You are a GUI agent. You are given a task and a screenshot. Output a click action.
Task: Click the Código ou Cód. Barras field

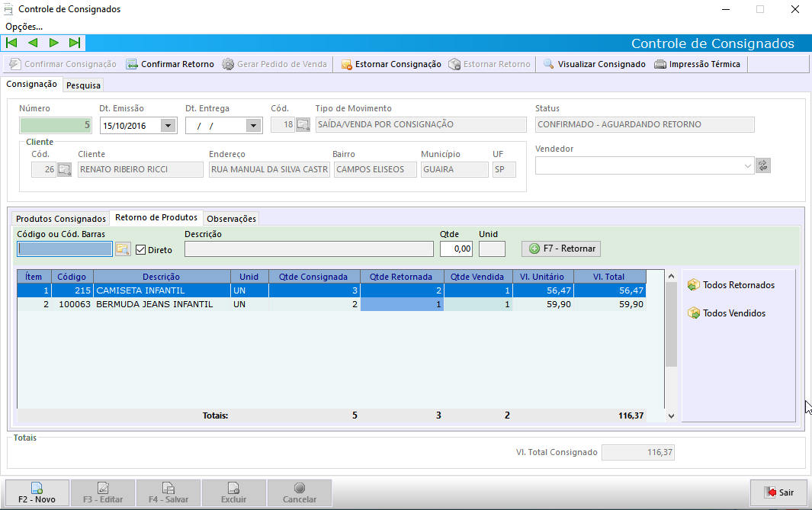(65, 249)
